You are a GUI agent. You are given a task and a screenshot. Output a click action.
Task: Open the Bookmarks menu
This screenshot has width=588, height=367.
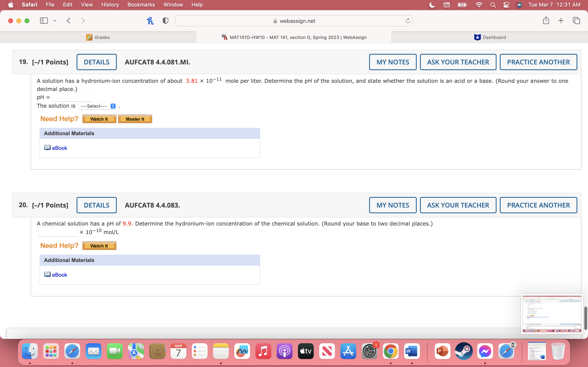pos(141,5)
